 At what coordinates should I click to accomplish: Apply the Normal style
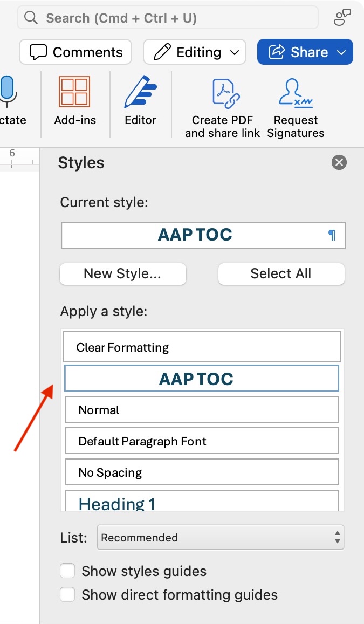(x=202, y=409)
